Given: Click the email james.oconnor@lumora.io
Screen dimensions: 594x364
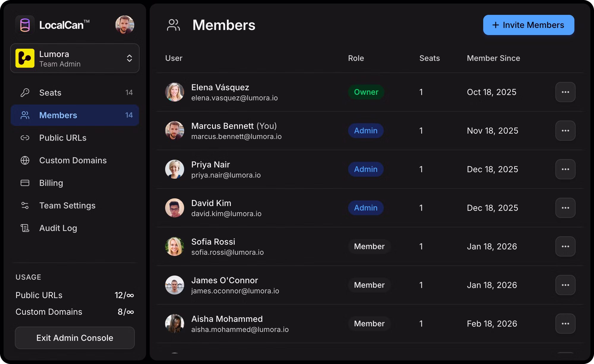Looking at the screenshot, I should click(235, 291).
